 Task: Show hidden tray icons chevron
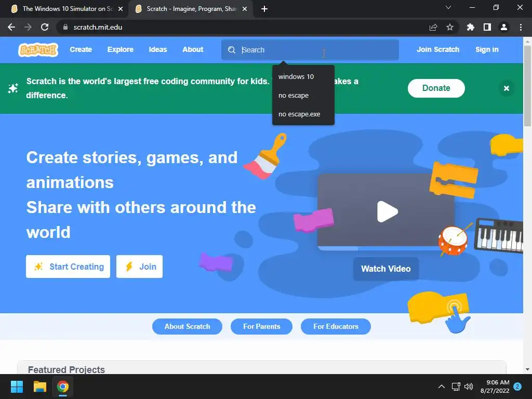[x=442, y=387]
